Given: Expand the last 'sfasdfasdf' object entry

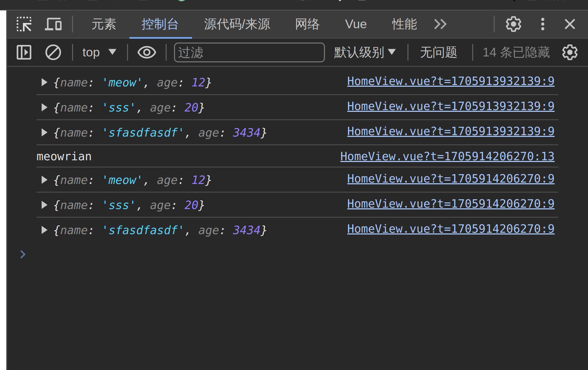Looking at the screenshot, I should point(44,230).
